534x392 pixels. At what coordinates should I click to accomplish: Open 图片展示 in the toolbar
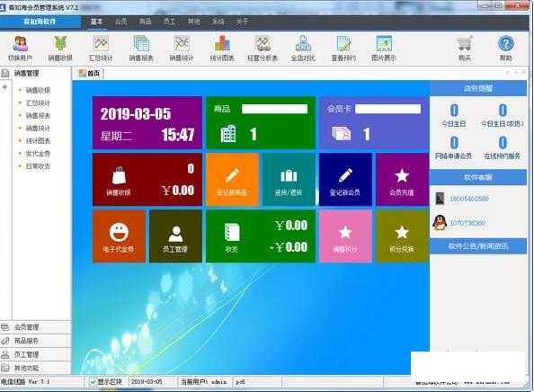click(384, 49)
